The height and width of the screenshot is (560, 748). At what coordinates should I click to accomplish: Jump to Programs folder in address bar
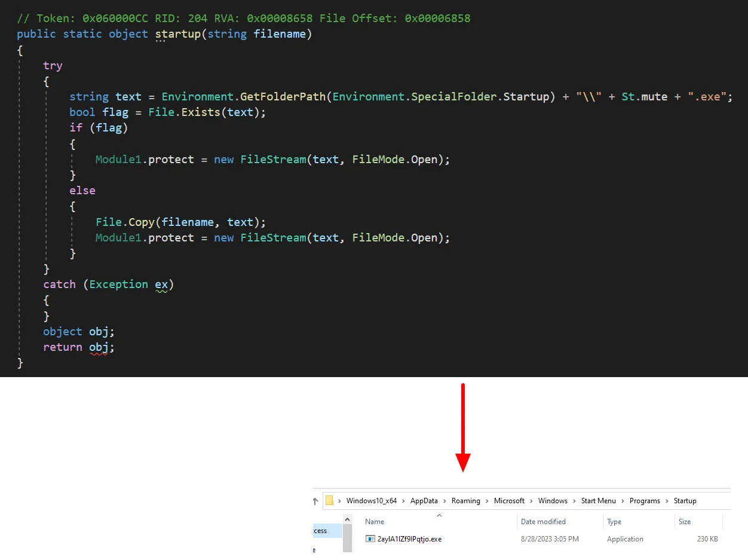645,501
